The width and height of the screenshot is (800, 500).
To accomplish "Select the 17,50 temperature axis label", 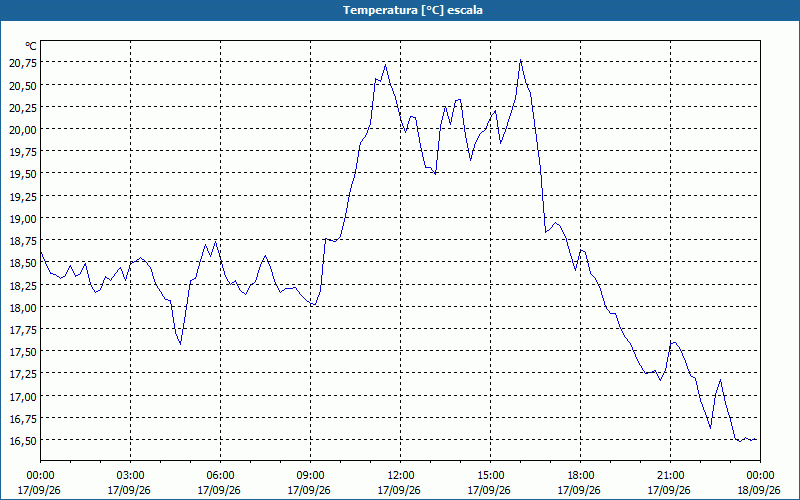I will click(x=23, y=352).
